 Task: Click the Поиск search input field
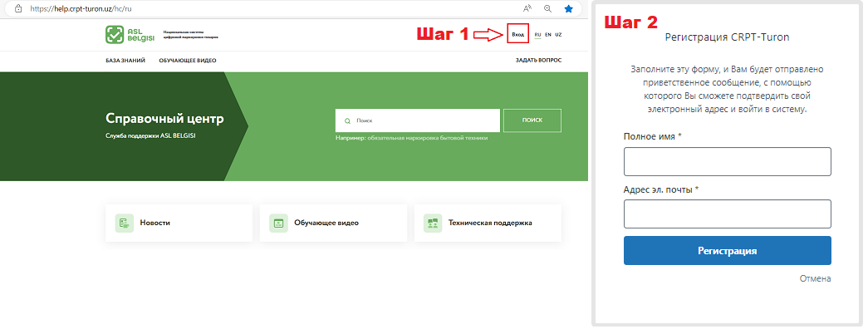[x=418, y=120]
